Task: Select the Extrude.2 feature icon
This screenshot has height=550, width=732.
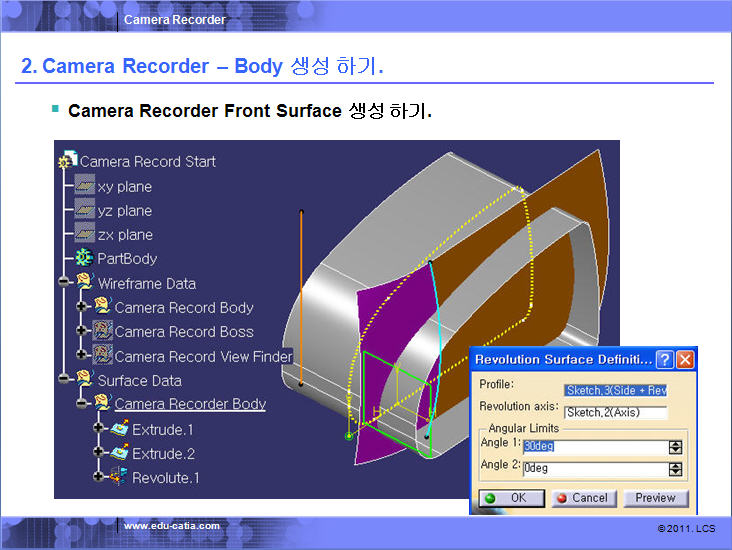Action: click(x=119, y=453)
